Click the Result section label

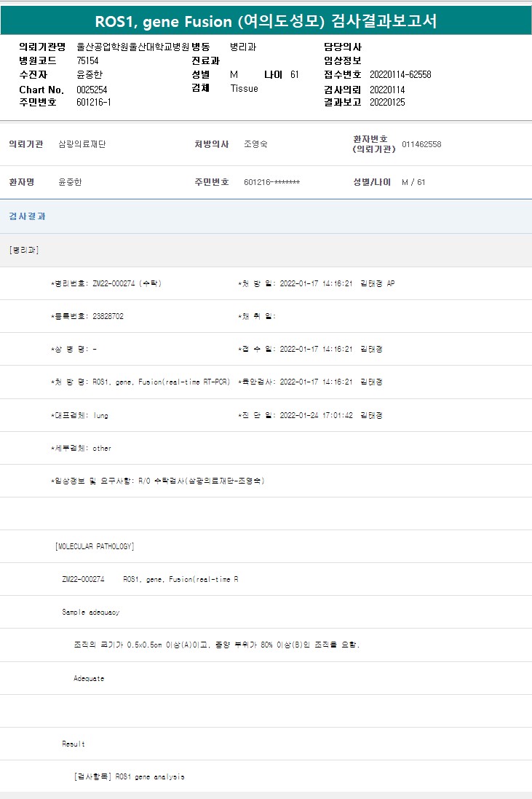click(x=74, y=744)
